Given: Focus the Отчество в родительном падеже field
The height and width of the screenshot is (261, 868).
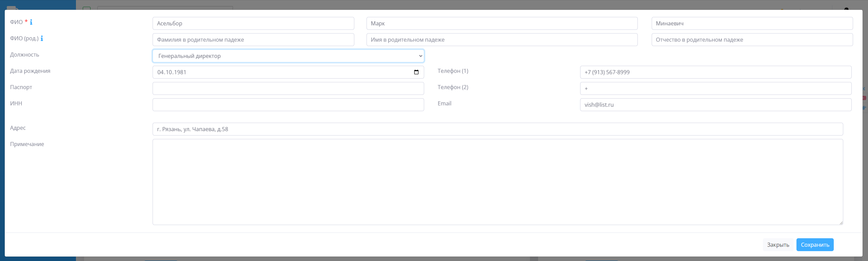Looking at the screenshot, I should point(752,40).
